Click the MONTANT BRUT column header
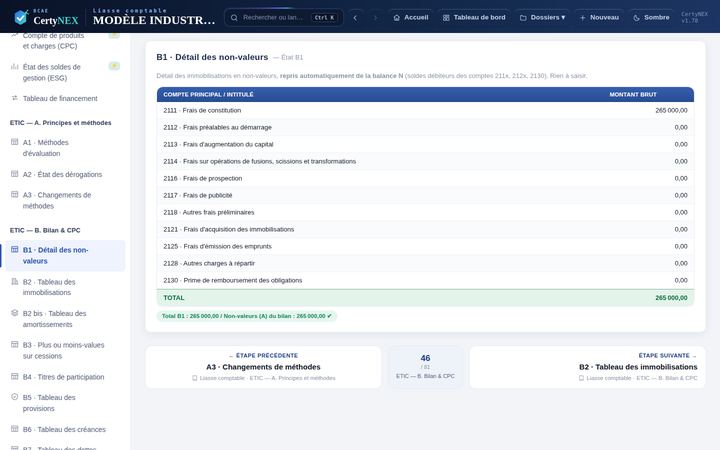The width and height of the screenshot is (720, 450). coord(633,94)
